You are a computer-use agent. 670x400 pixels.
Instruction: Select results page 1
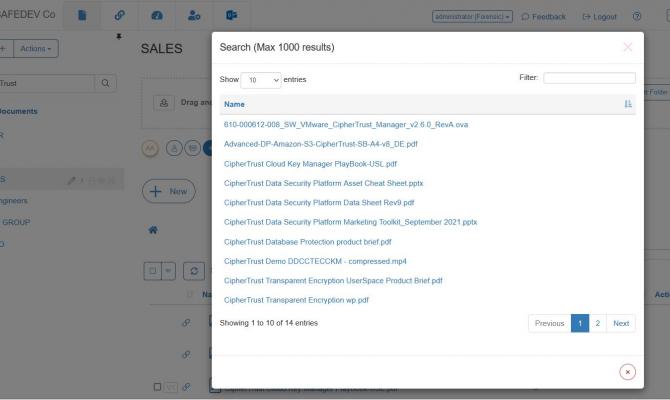(x=580, y=324)
